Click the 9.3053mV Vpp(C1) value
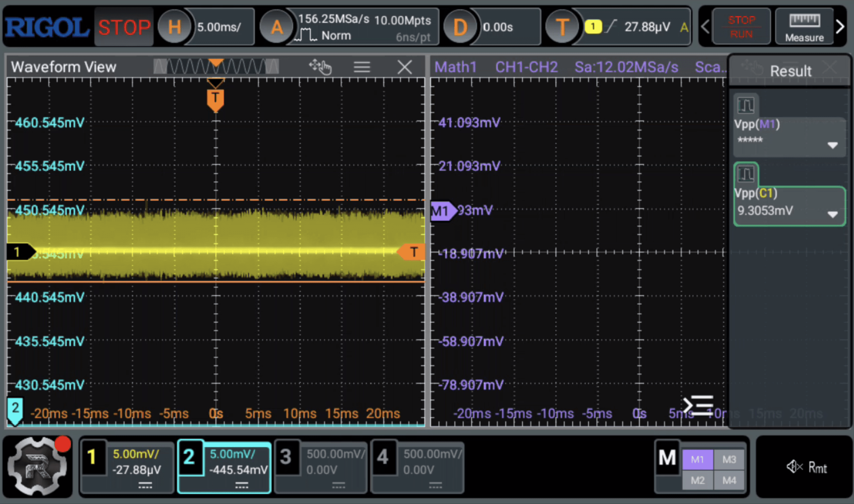Image resolution: width=854 pixels, height=504 pixels. pos(765,211)
